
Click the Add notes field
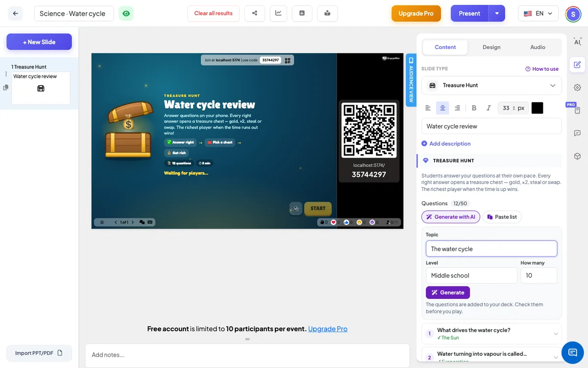(247, 355)
